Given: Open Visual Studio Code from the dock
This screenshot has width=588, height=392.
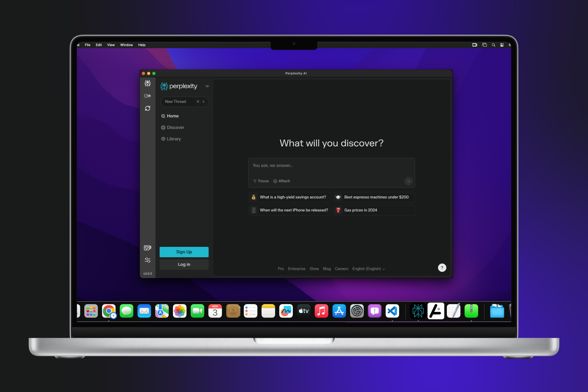Looking at the screenshot, I should click(x=392, y=311).
